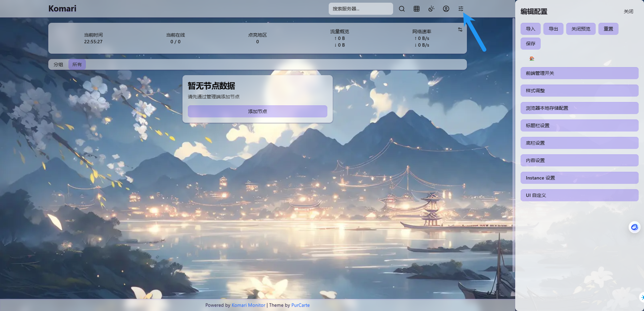
Task: Type in the 搜索服务器 search field
Action: click(361, 9)
